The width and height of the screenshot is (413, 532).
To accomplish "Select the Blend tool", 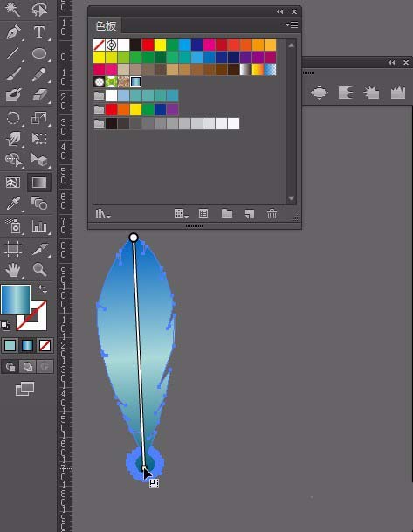I will [x=39, y=204].
